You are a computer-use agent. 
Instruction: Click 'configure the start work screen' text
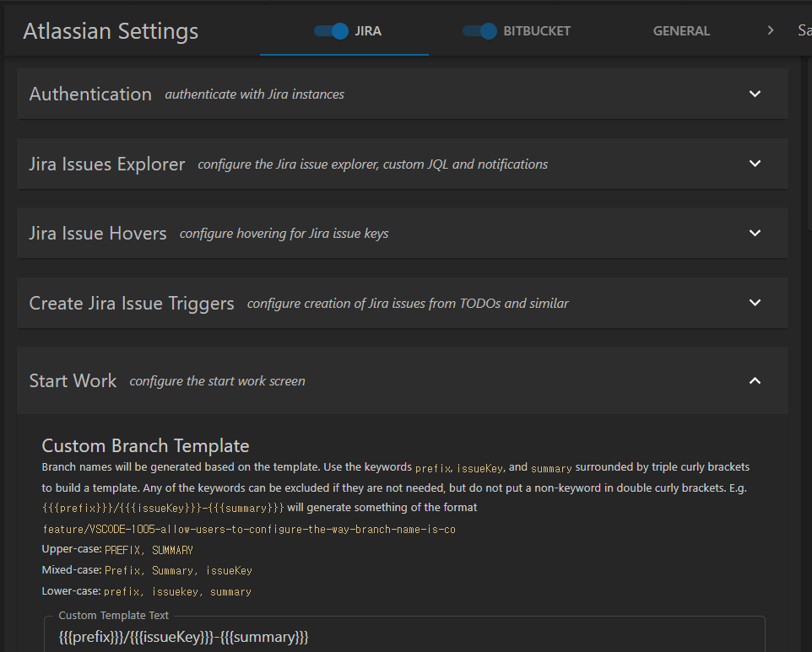point(217,381)
